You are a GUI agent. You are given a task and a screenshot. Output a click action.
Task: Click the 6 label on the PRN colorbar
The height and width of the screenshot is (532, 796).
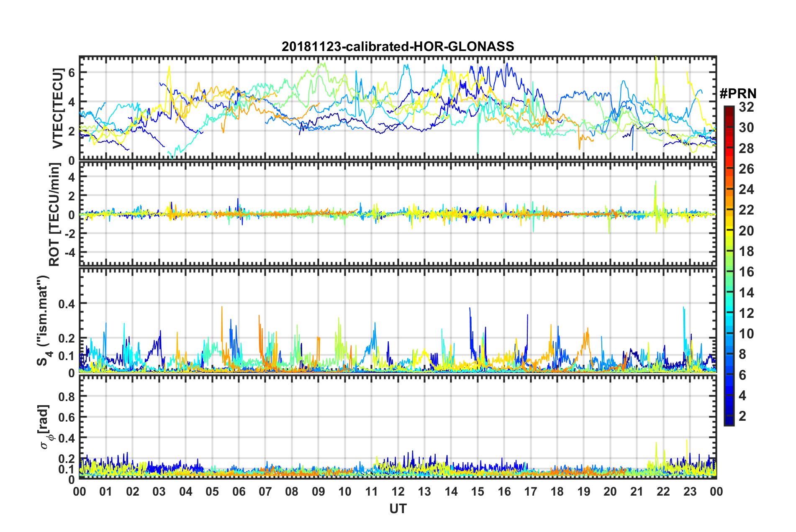pyautogui.click(x=742, y=375)
